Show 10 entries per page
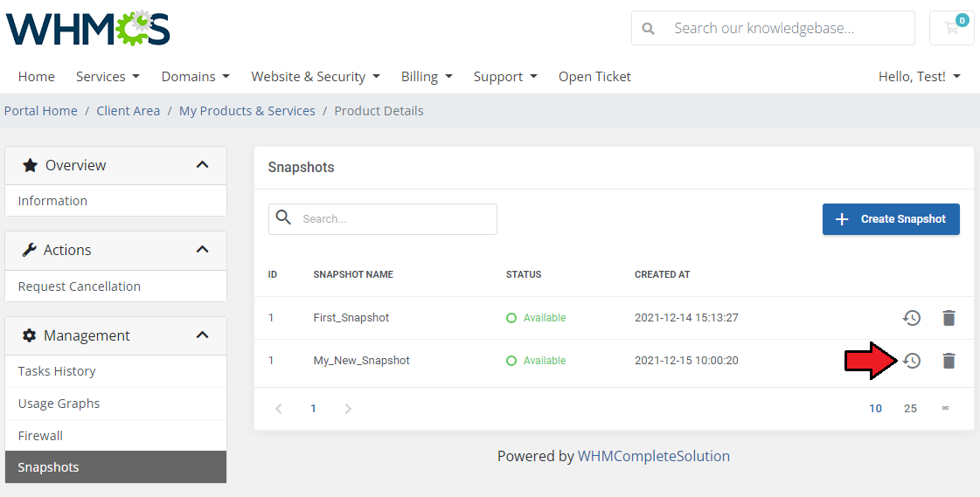 coord(875,408)
